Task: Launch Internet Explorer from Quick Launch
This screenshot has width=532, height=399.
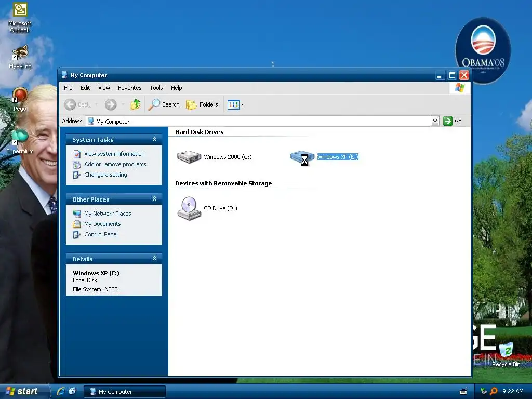Action: [x=61, y=391]
